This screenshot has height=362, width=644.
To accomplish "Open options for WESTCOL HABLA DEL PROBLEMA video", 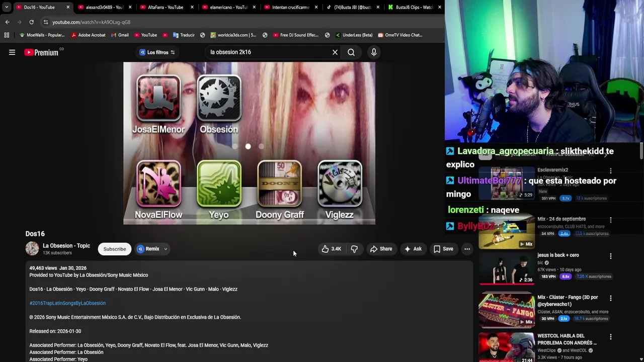I will (610, 337).
